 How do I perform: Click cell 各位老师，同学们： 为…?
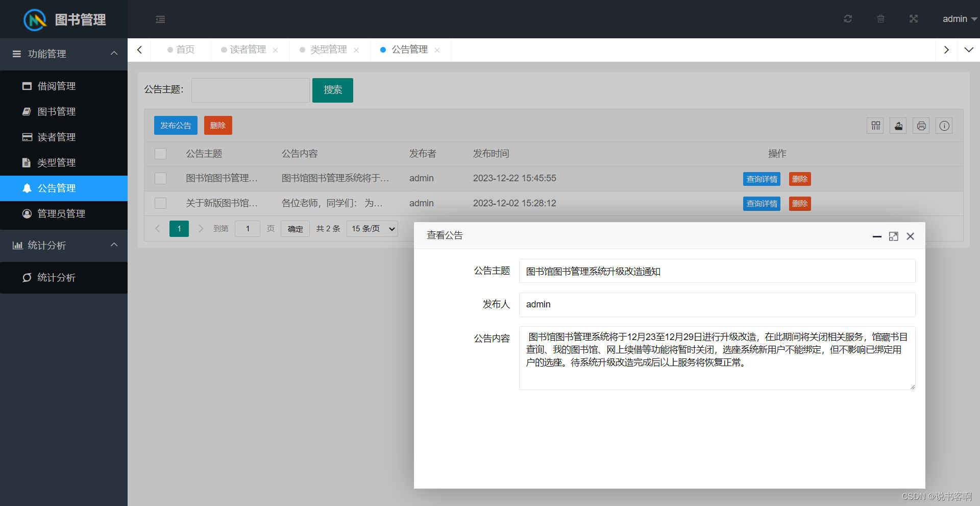[x=332, y=203]
